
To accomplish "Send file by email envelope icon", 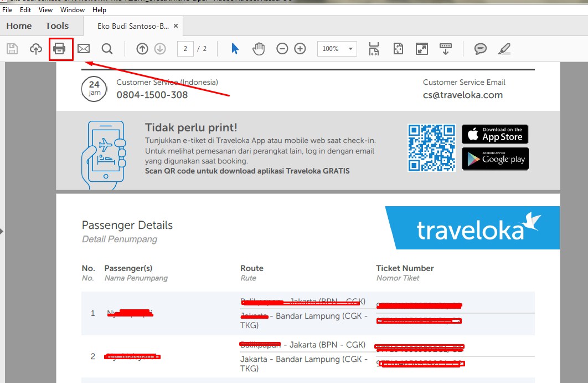I will (x=84, y=48).
